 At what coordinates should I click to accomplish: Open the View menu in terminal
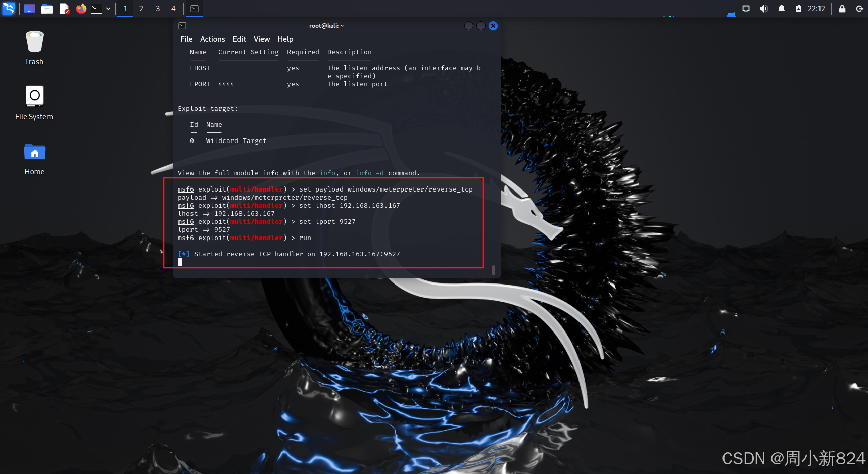pos(262,39)
